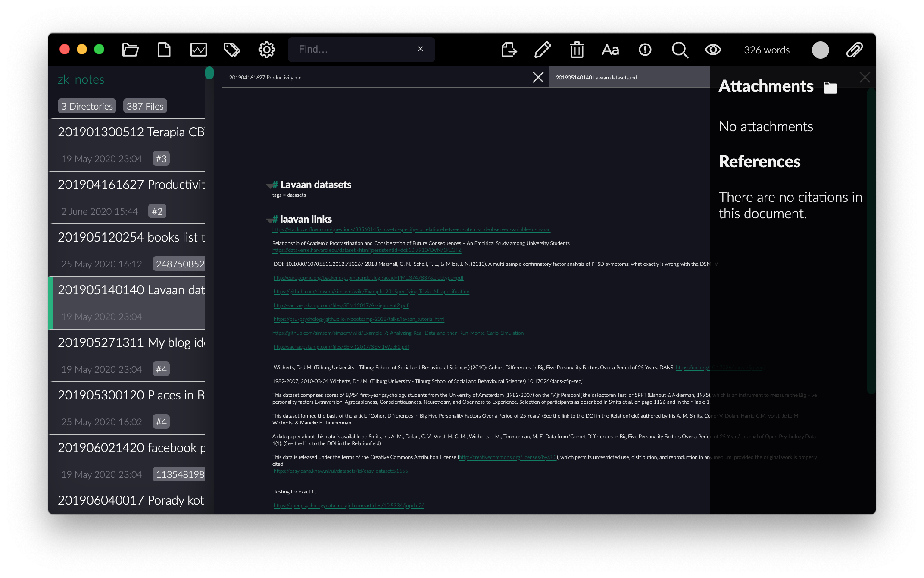Open the stackoverflow.com lavaan question link

point(411,229)
